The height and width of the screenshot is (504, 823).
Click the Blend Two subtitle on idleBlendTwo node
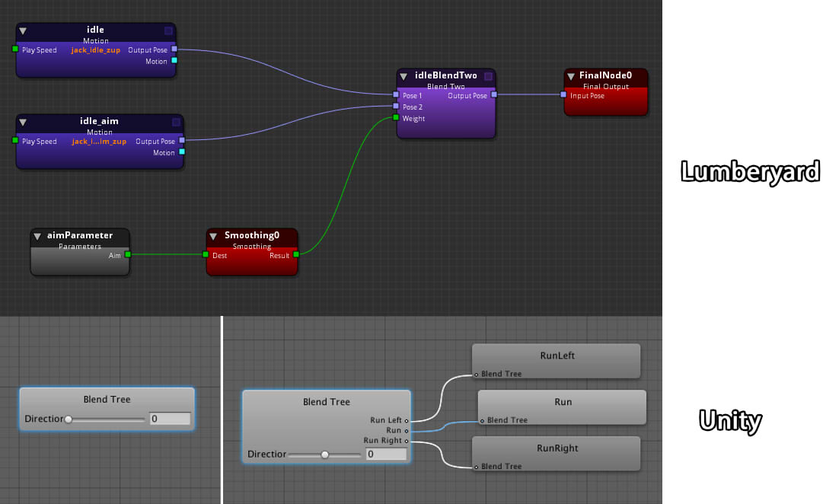click(446, 87)
